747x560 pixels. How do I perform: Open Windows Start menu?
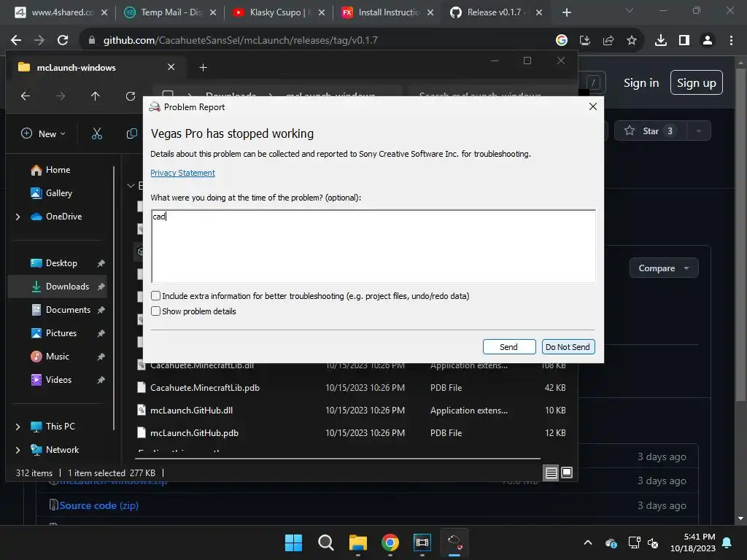pos(293,542)
